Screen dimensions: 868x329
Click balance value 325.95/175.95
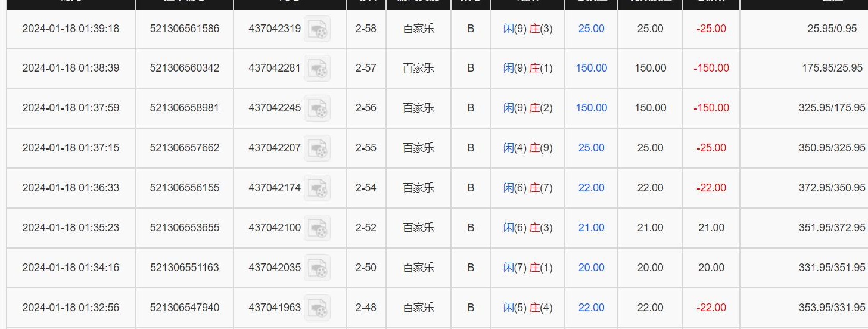(832, 108)
